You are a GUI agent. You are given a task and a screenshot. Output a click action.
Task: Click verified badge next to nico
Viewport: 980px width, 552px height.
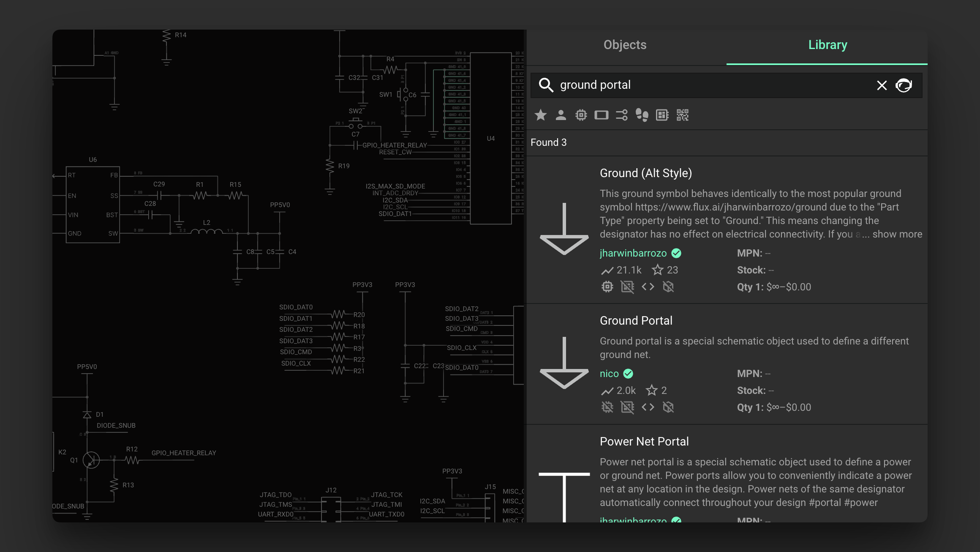click(628, 374)
